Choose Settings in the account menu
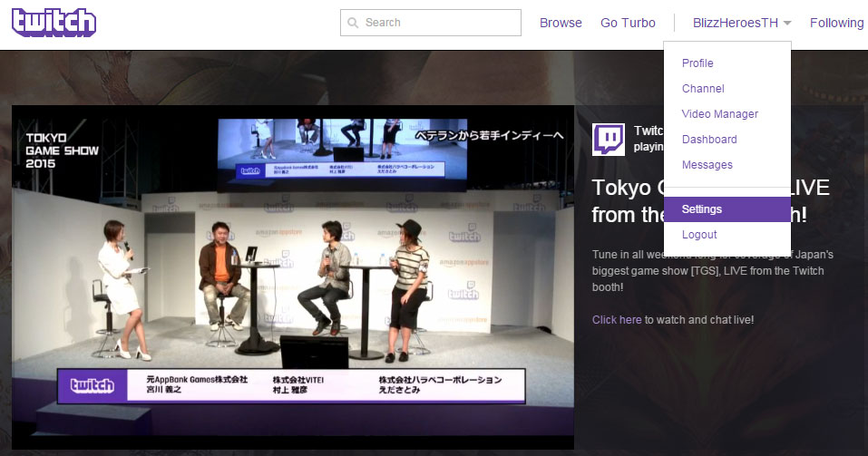The image size is (868, 456). pyautogui.click(x=727, y=209)
